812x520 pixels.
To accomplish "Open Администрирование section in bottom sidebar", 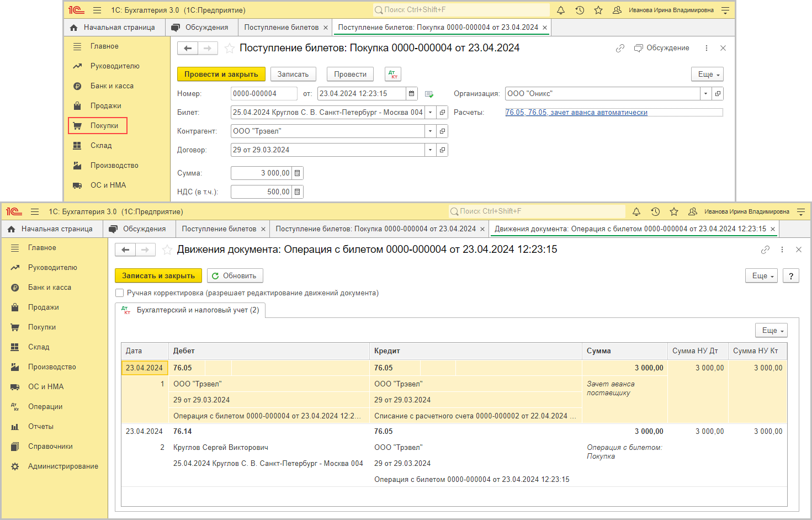I will coord(63,466).
